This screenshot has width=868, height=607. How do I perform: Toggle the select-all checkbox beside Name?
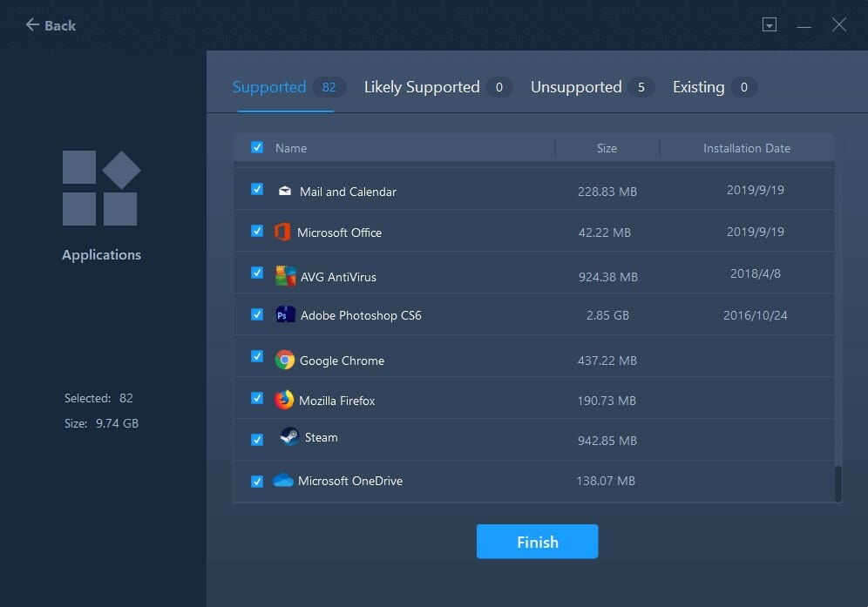pos(257,147)
